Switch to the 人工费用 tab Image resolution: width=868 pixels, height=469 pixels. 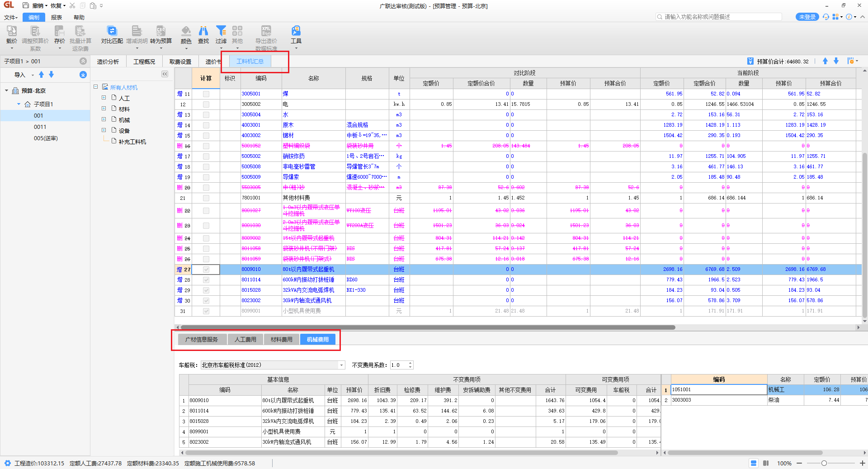pos(245,340)
